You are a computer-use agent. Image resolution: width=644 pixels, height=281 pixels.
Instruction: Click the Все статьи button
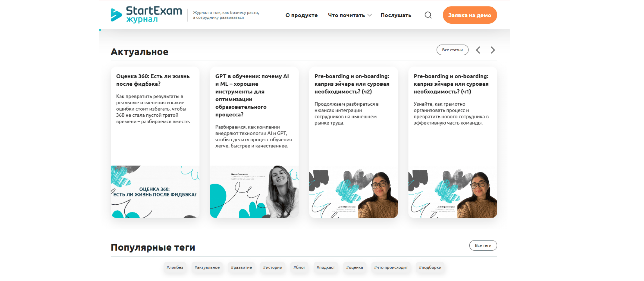(x=452, y=50)
